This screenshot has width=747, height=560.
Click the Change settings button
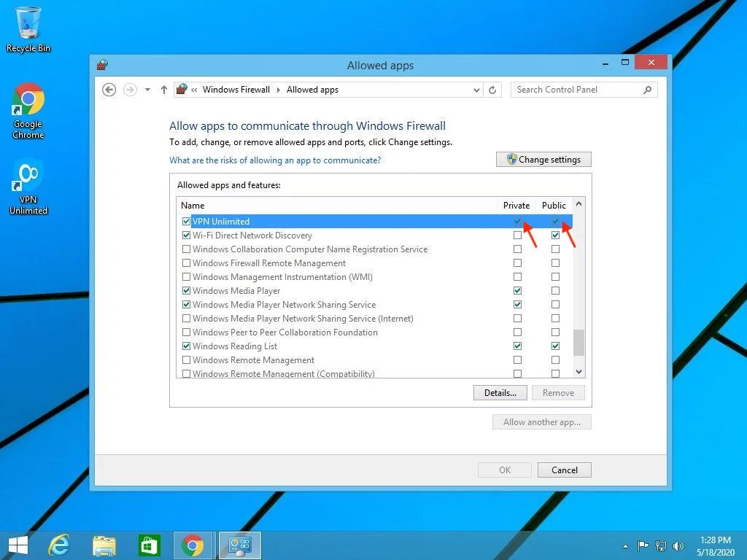543,160
